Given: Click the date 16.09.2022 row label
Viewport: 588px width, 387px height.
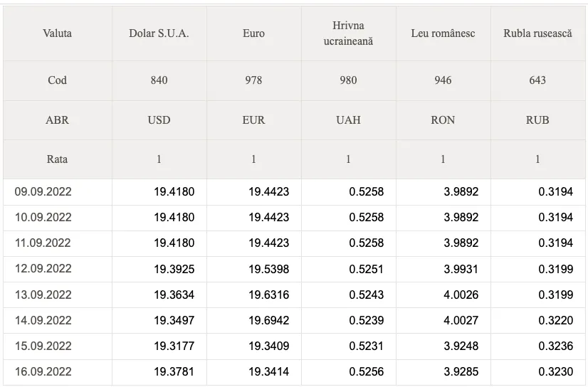Looking at the screenshot, I should pyautogui.click(x=43, y=371).
